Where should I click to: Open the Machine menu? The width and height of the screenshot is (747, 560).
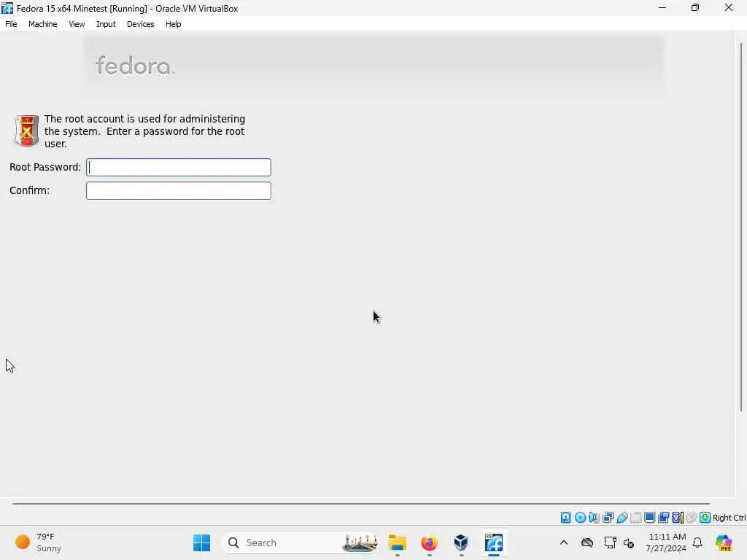[43, 24]
